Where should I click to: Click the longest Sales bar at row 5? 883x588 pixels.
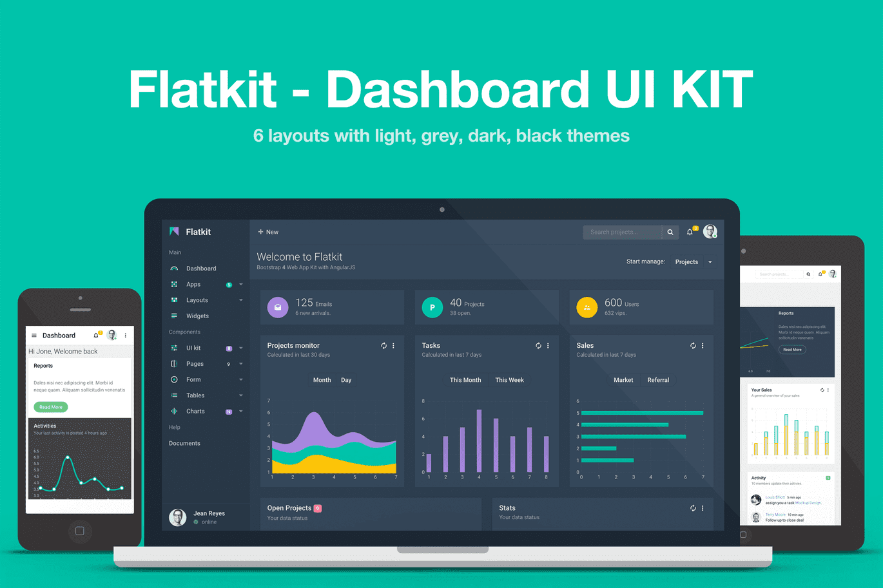[x=642, y=413]
